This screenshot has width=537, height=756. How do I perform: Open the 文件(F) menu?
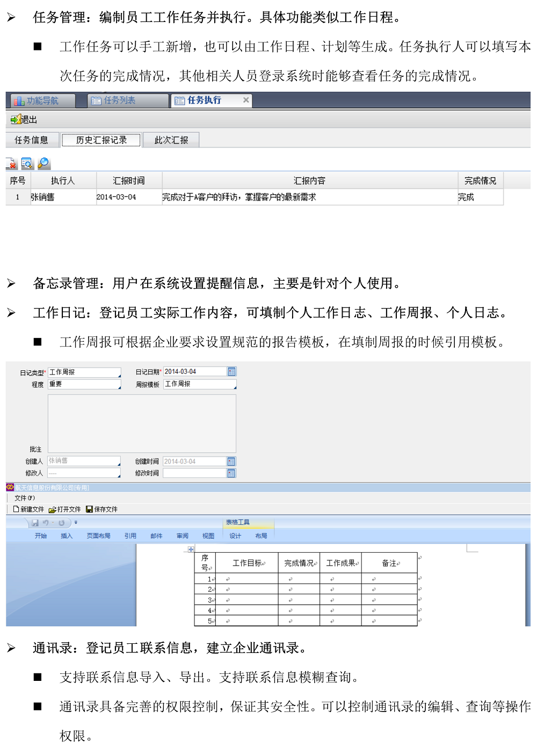pos(25,498)
